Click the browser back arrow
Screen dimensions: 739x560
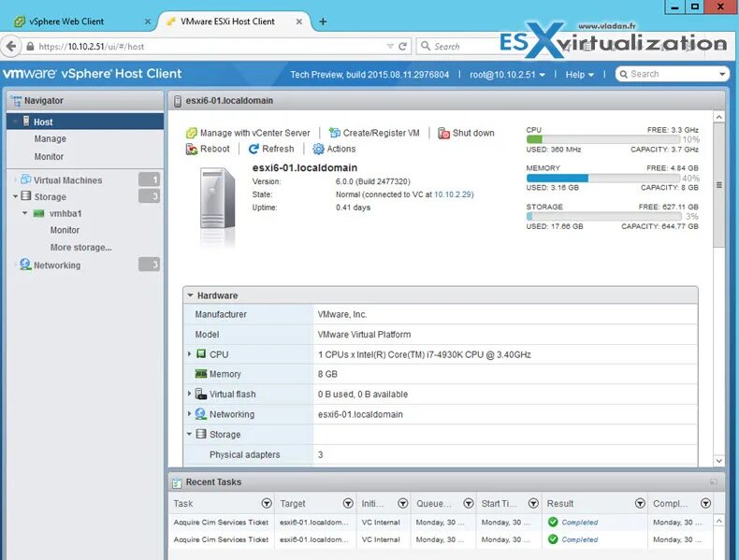pyautogui.click(x=11, y=46)
